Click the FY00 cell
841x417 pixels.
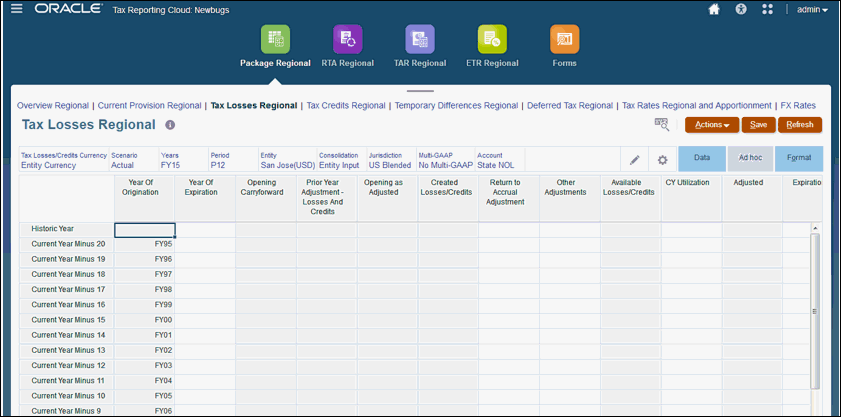point(144,320)
